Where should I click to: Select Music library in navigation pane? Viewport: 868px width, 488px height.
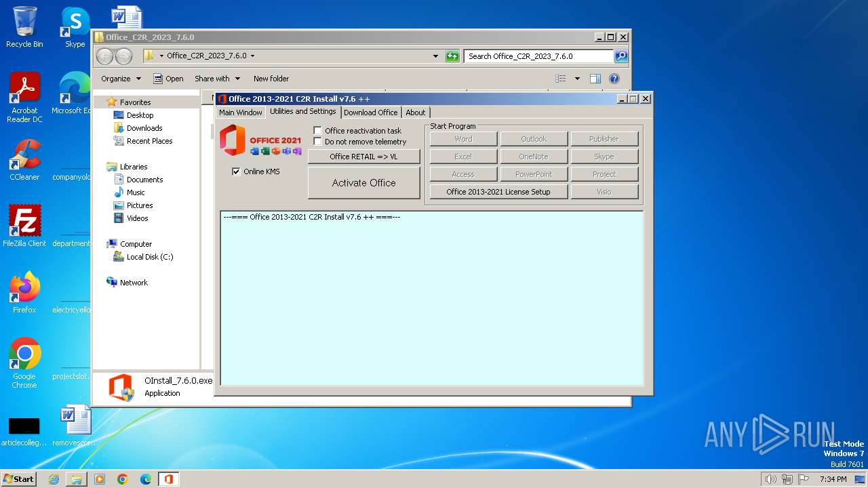point(136,192)
